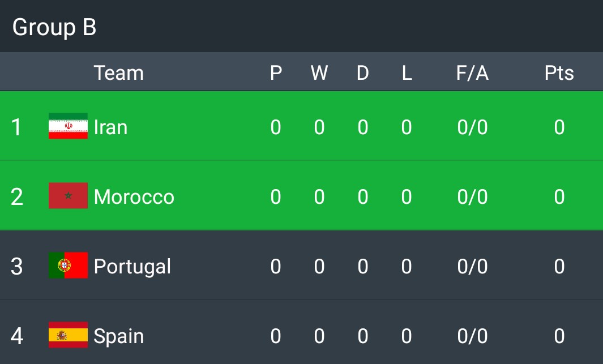Click the P column header

click(x=276, y=72)
